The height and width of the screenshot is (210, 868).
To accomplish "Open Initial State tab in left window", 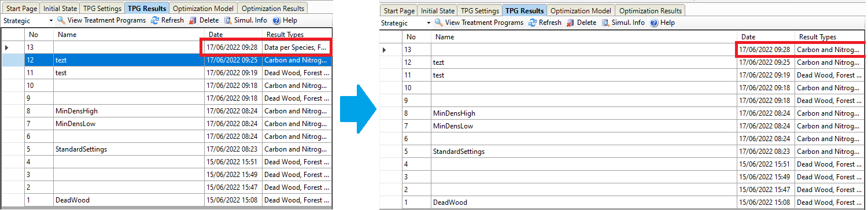I will (x=60, y=9).
